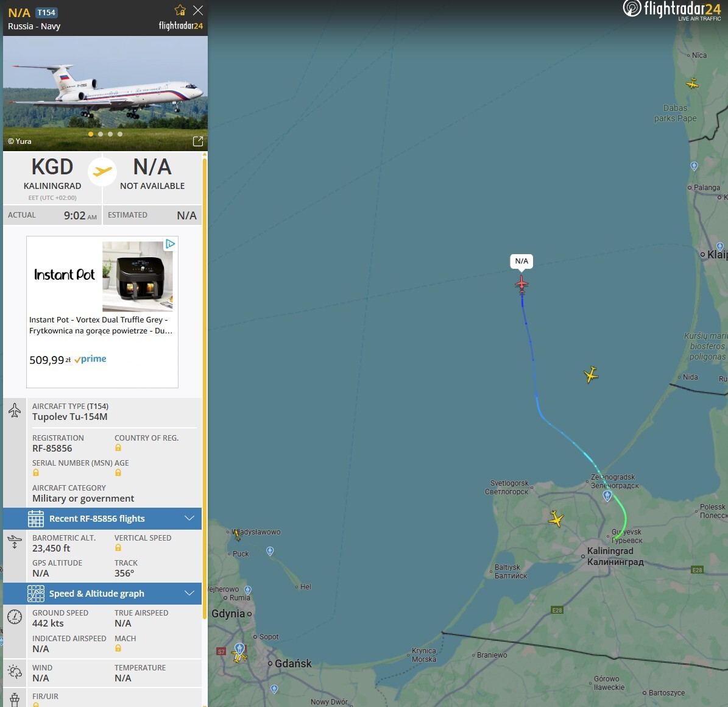Select the second photo carousel dot
The width and height of the screenshot is (728, 707).
(101, 134)
